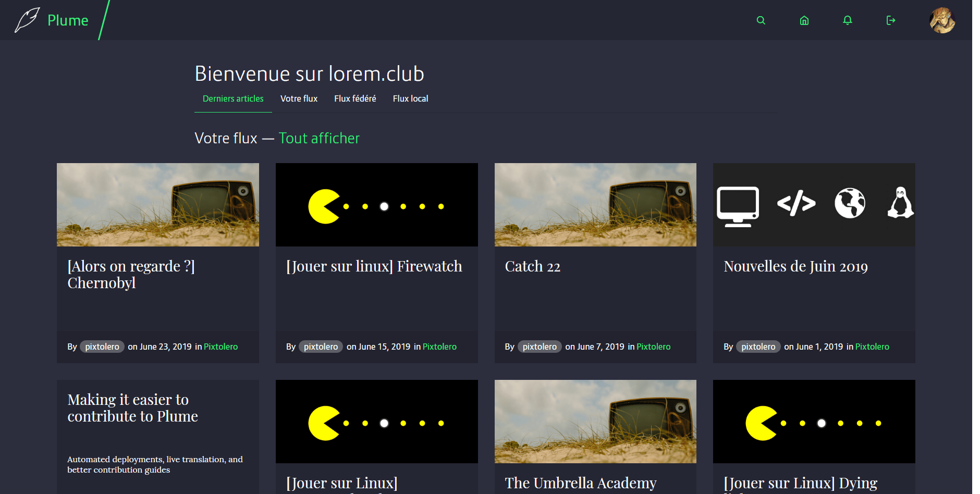Switch to the Flux local tab
The image size is (980, 494).
[x=410, y=98]
